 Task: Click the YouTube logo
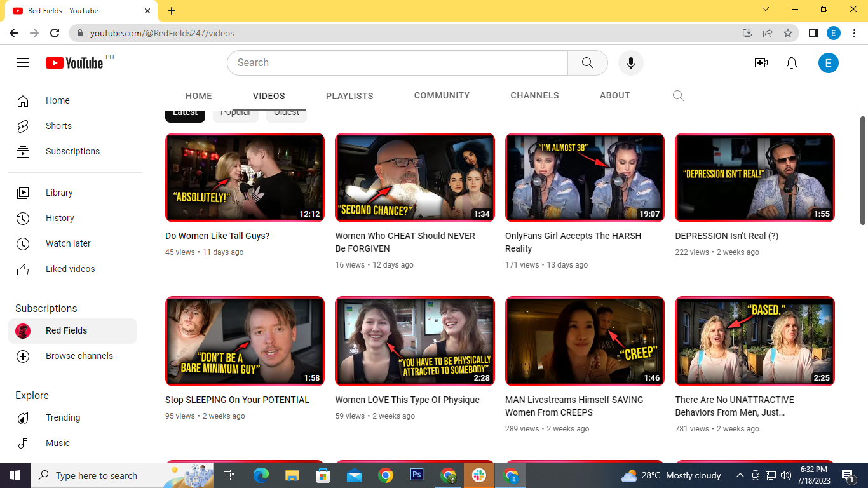coord(74,63)
